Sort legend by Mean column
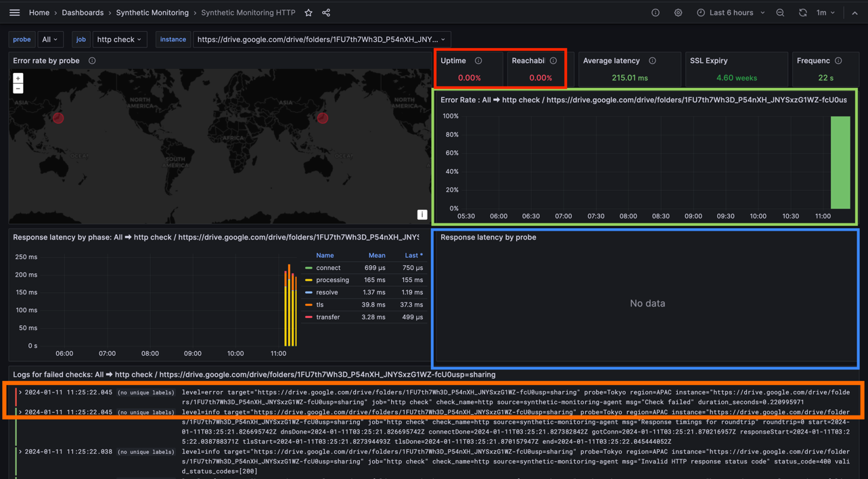Image resolution: width=868 pixels, height=479 pixels. coord(377,256)
